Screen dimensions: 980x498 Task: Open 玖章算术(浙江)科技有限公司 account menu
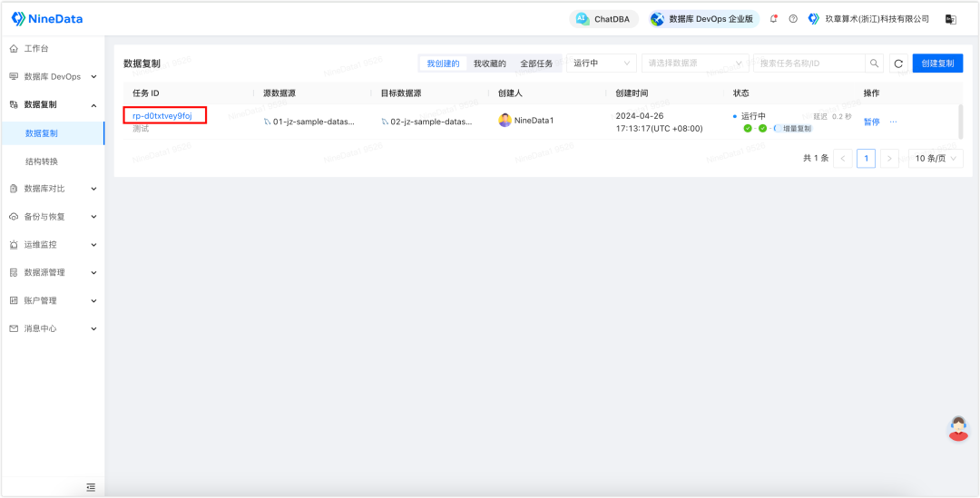(x=868, y=19)
